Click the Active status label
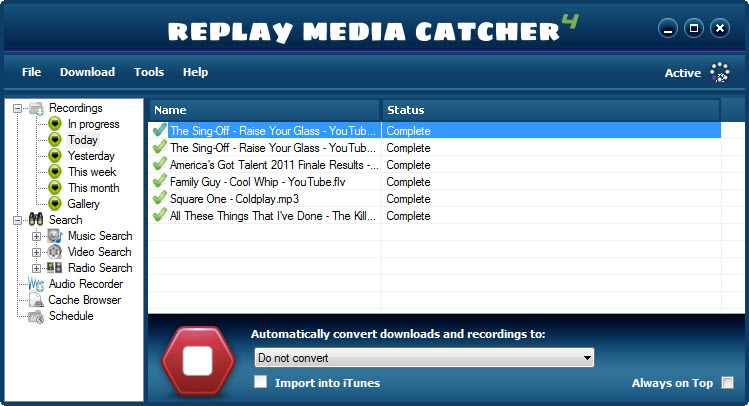This screenshot has height=406, width=749. (x=683, y=73)
